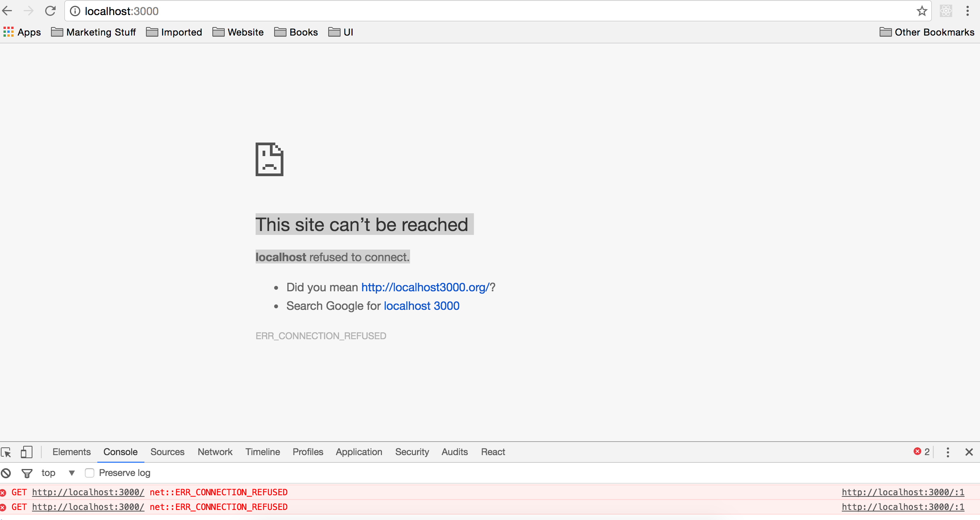This screenshot has height=520, width=980.
Task: Switch to the Profiles tab
Action: (x=308, y=452)
